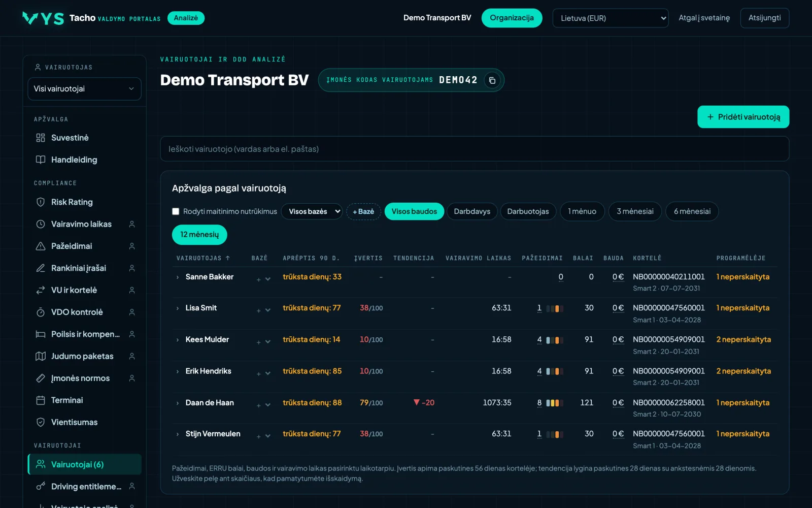Viewport: 812px width, 508px height.
Task: Select the 6 mėnesiai period
Action: pyautogui.click(x=692, y=211)
